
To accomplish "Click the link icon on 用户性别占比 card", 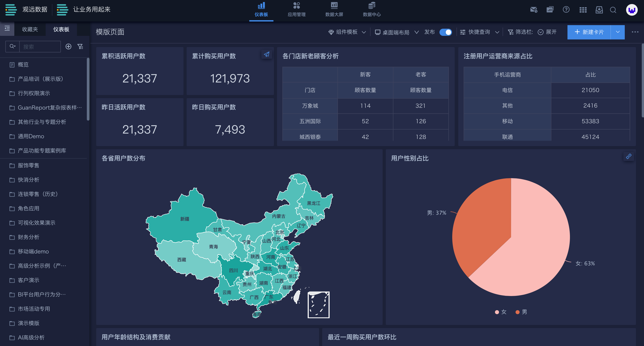I will 629,156.
